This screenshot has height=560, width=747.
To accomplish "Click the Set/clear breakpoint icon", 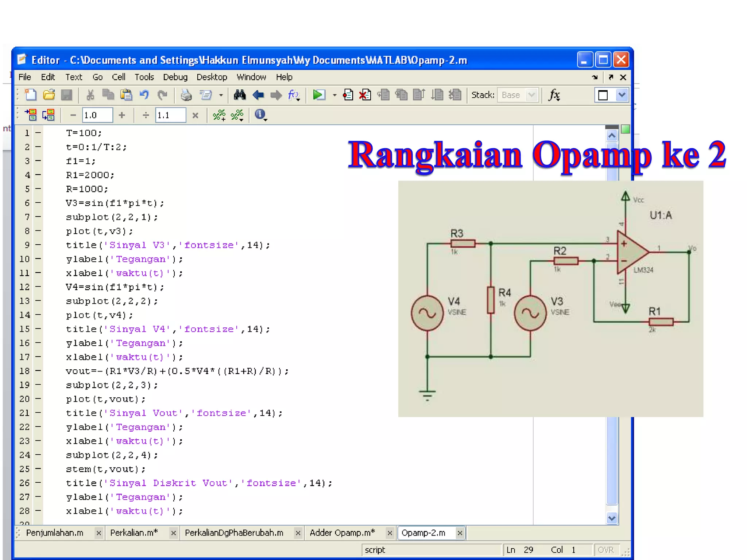I will click(348, 95).
